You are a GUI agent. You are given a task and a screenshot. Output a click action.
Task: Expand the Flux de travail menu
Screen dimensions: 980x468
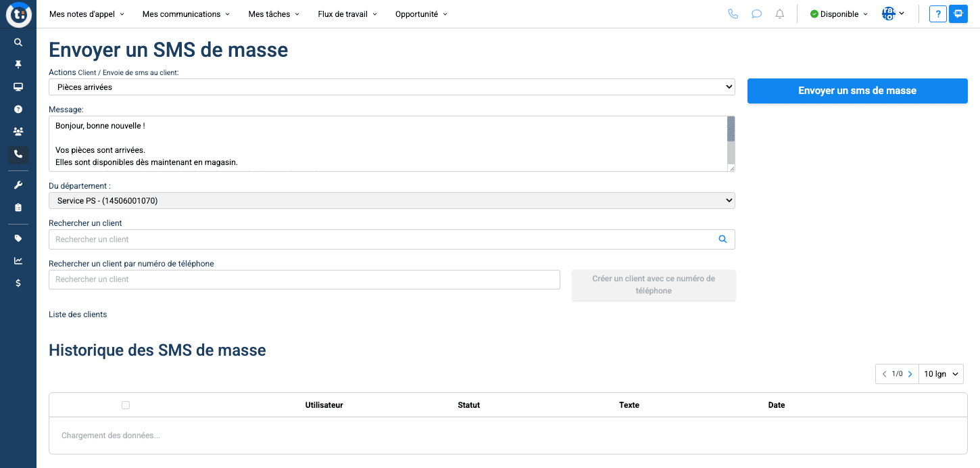tap(347, 14)
